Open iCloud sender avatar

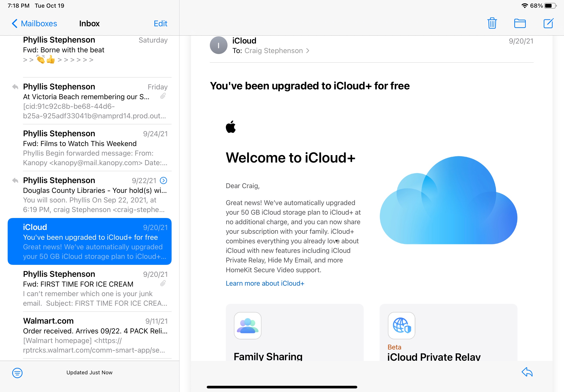(218, 45)
